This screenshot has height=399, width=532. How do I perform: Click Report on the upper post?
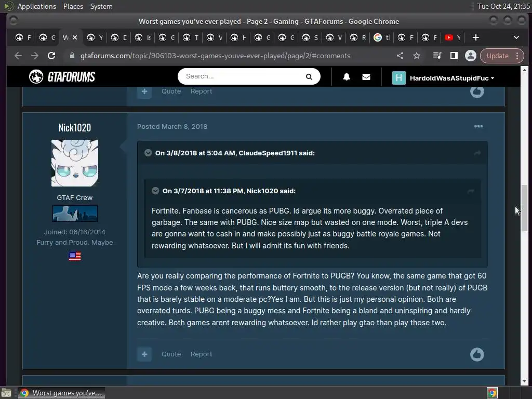[201, 91]
